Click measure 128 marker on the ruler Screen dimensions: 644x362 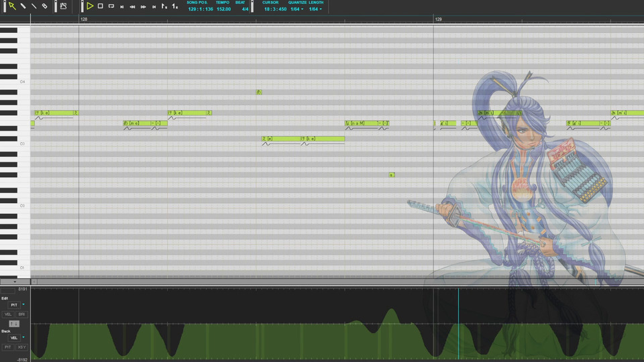[84, 19]
